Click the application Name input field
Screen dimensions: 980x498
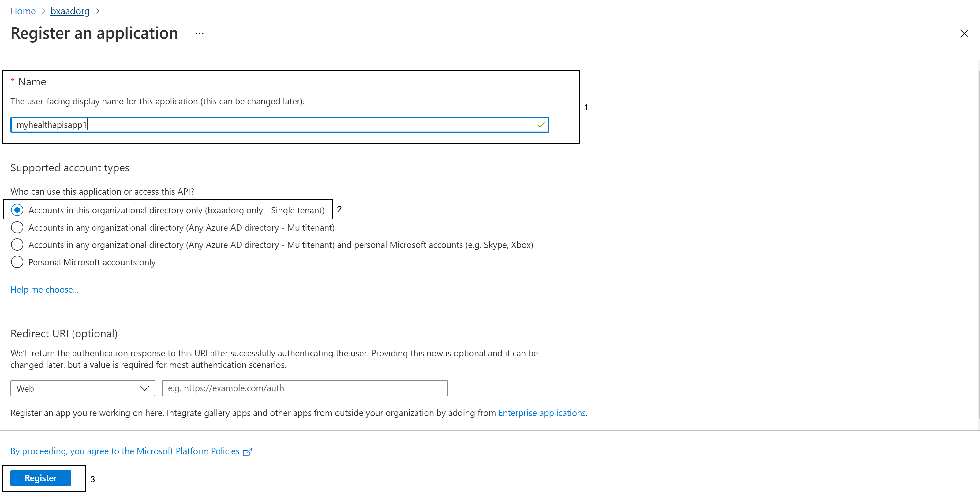(279, 125)
